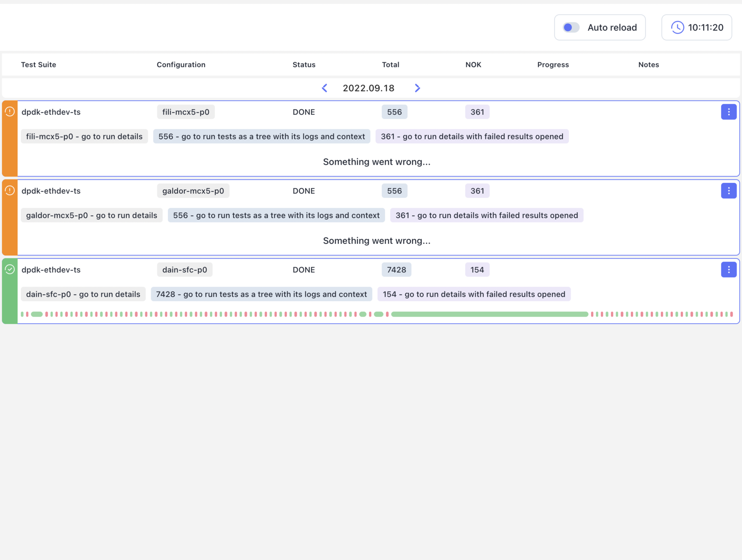
Task: Click the Progress column header
Action: [x=553, y=64]
